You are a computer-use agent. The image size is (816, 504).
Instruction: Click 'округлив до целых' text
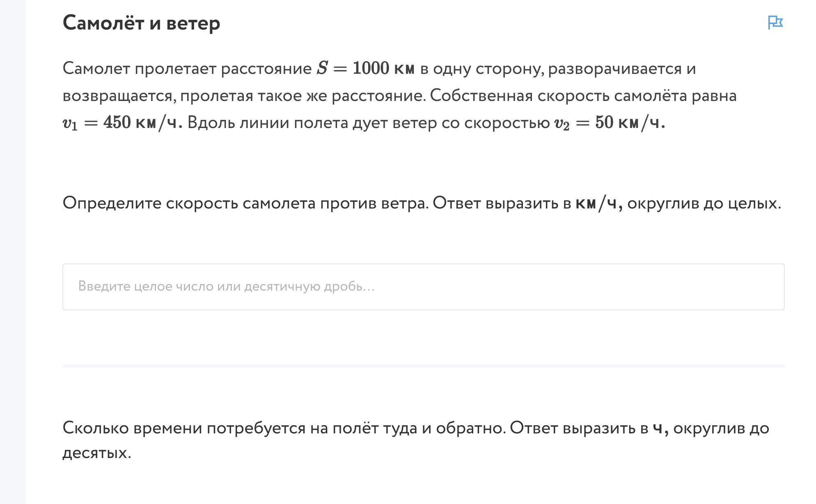(x=704, y=203)
